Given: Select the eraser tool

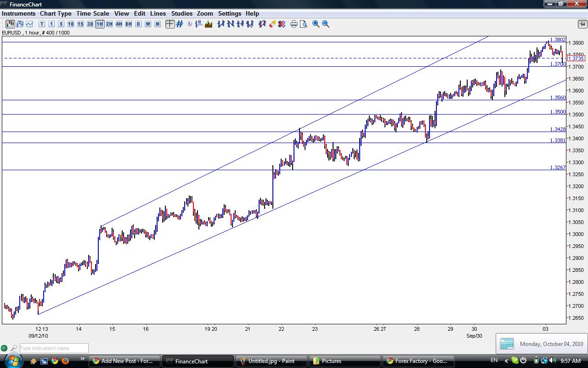Looking at the screenshot, I should [x=272, y=24].
